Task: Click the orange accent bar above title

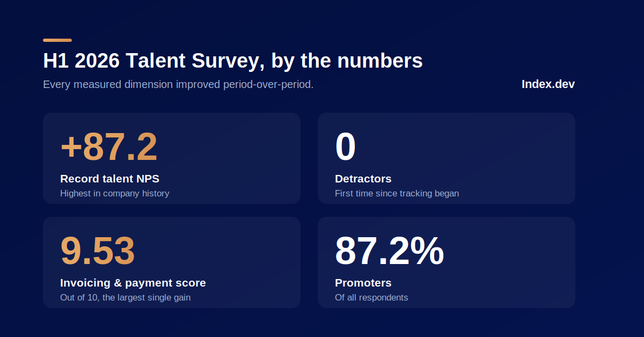Action: pyautogui.click(x=57, y=40)
